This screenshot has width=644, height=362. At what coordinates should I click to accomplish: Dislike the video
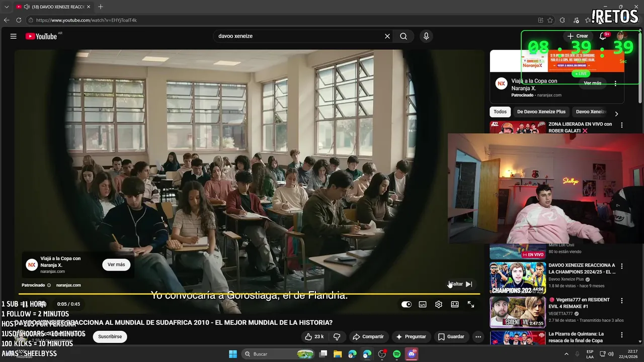coord(337,336)
